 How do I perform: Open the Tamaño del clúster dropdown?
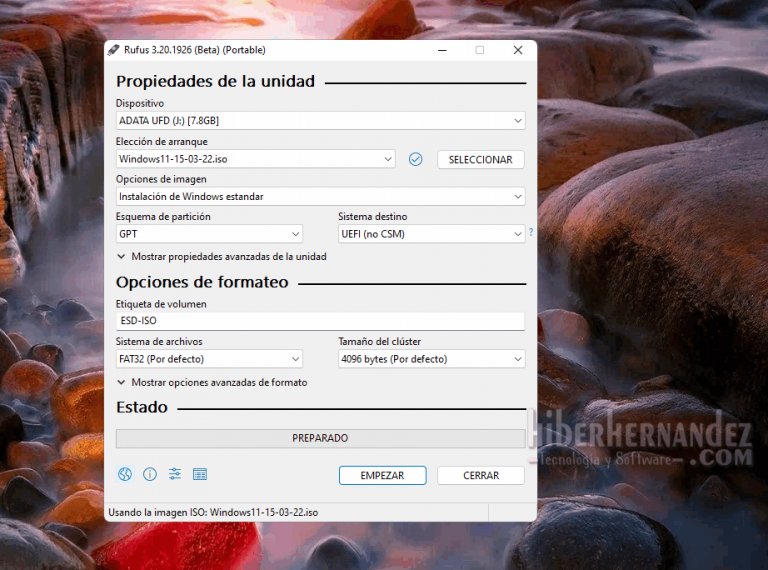(x=430, y=359)
